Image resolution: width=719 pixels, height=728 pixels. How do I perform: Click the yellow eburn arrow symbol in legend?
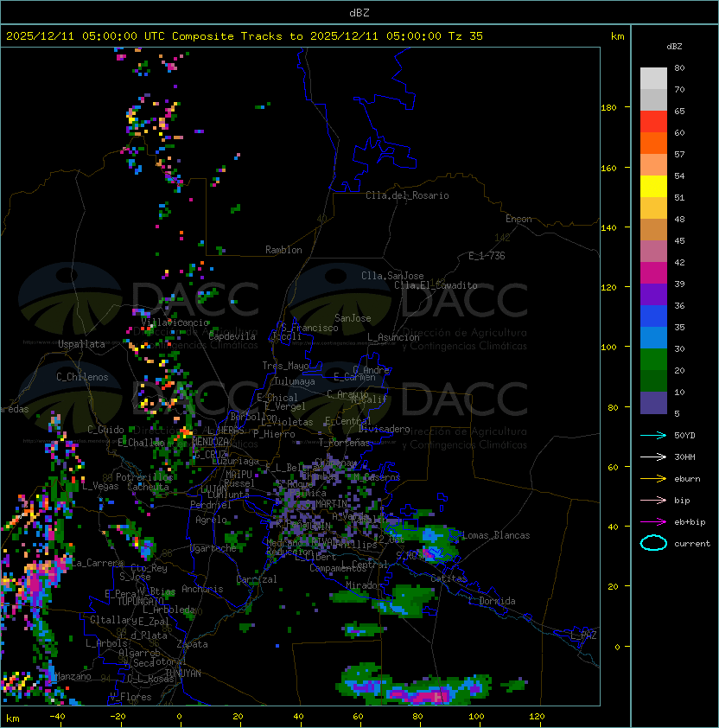tap(653, 479)
